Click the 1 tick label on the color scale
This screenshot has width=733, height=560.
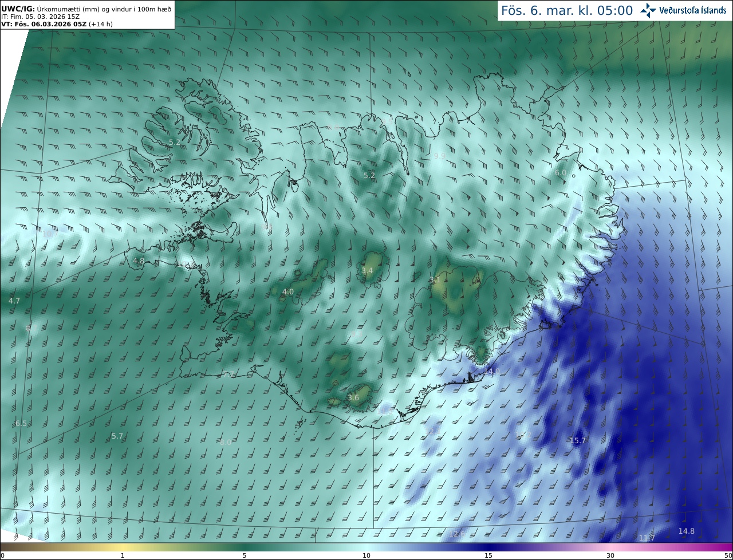[123, 555]
